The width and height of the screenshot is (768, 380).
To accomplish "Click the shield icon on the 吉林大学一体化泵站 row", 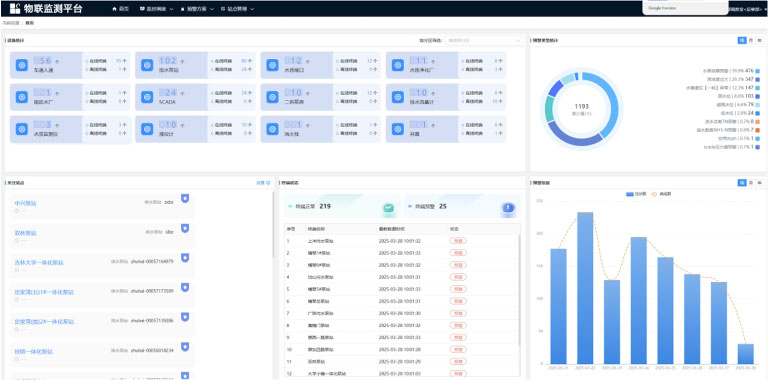I will click(x=185, y=258).
